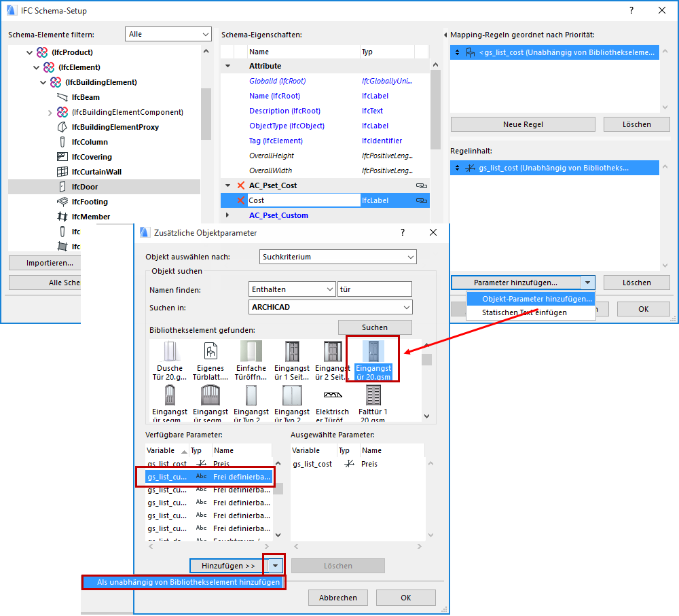Image resolution: width=679 pixels, height=616 pixels.
Task: Click the Parameter hinzufügen... button
Action: (x=516, y=283)
